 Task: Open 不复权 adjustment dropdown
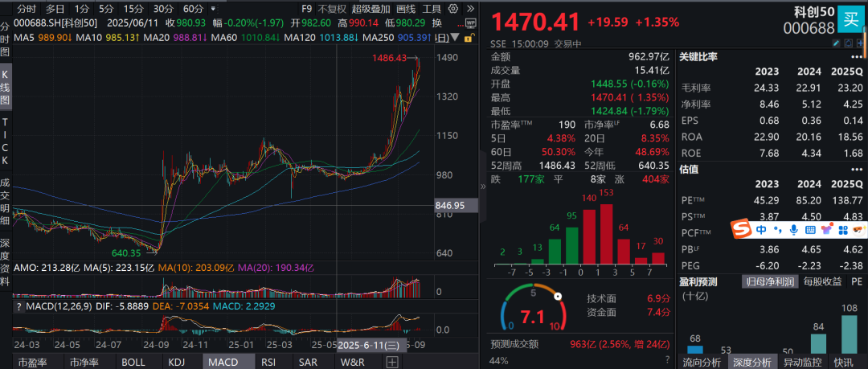pos(332,9)
